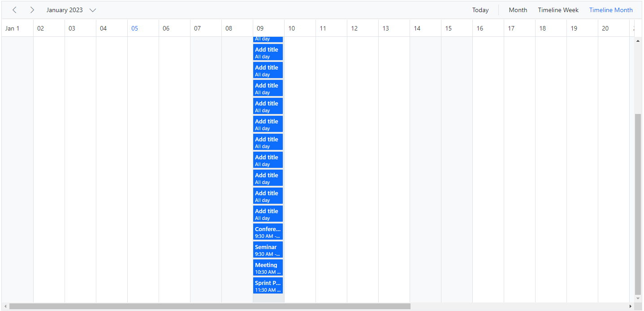The height and width of the screenshot is (311, 644).
Task: Select the 04 date header
Action: (112, 28)
